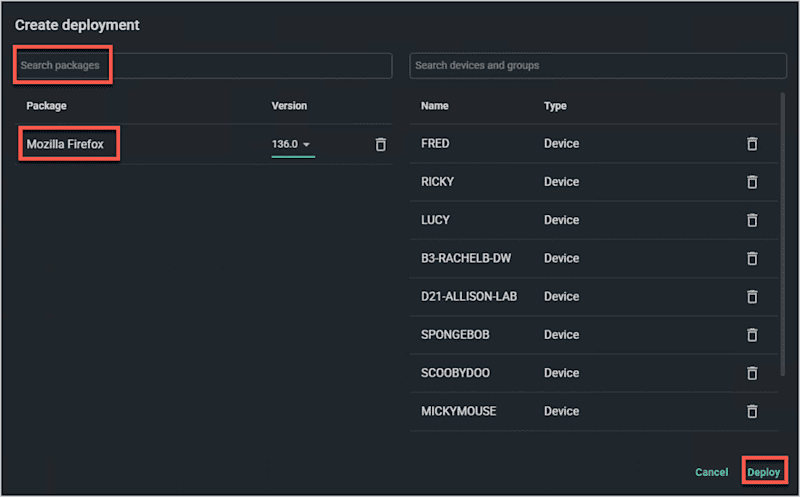800x497 pixels.
Task: Select the RICKY device name
Action: [x=437, y=182]
